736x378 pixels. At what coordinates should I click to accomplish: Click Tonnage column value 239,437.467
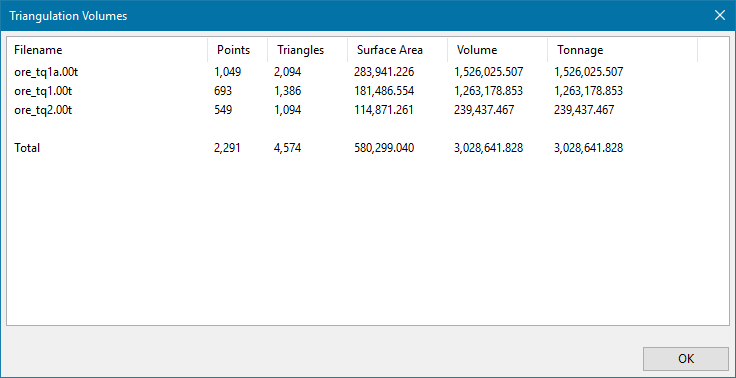point(584,110)
